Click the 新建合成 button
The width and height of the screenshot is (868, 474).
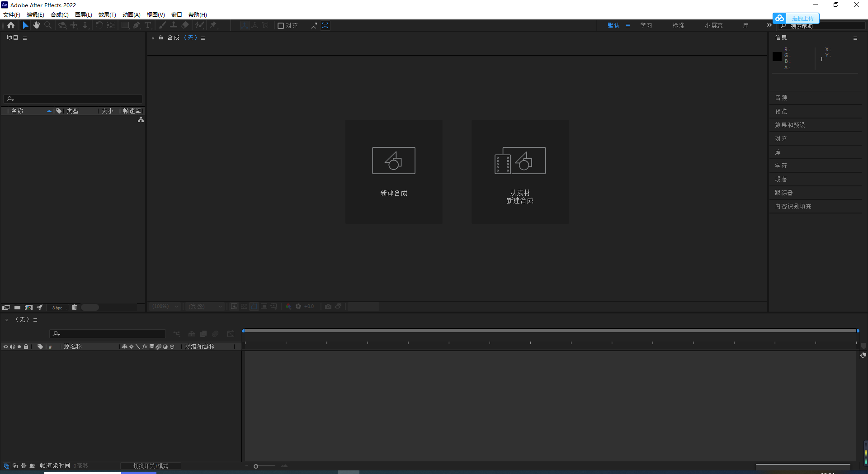[x=394, y=171]
